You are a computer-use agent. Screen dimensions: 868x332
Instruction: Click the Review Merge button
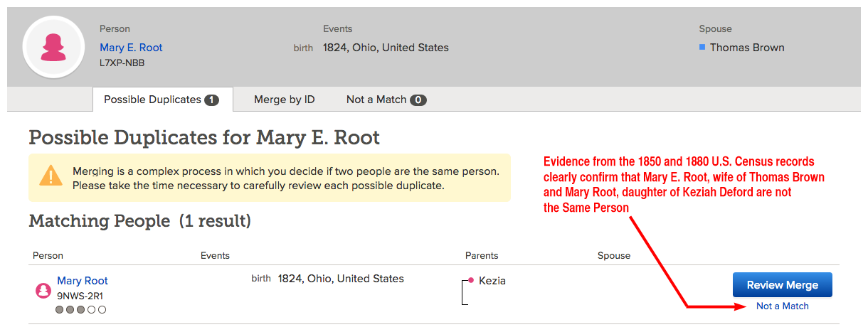(x=783, y=285)
